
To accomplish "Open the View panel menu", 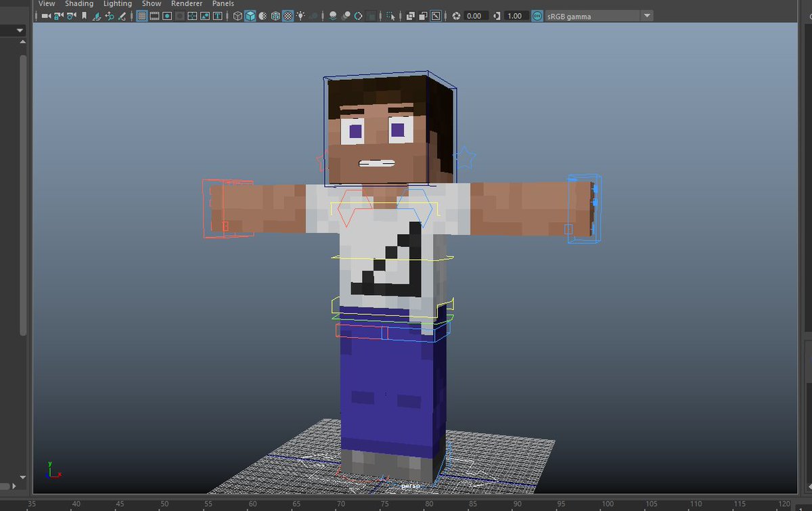I will pyautogui.click(x=47, y=3).
